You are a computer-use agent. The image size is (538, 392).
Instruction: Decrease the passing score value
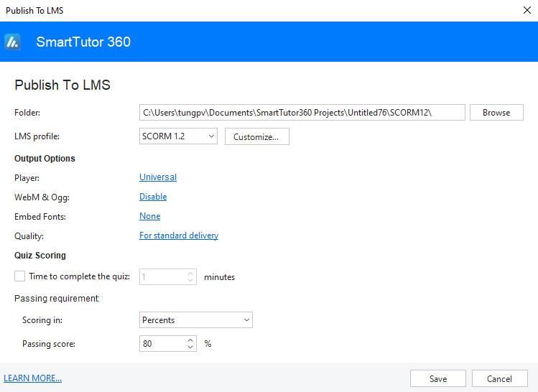[190, 347]
